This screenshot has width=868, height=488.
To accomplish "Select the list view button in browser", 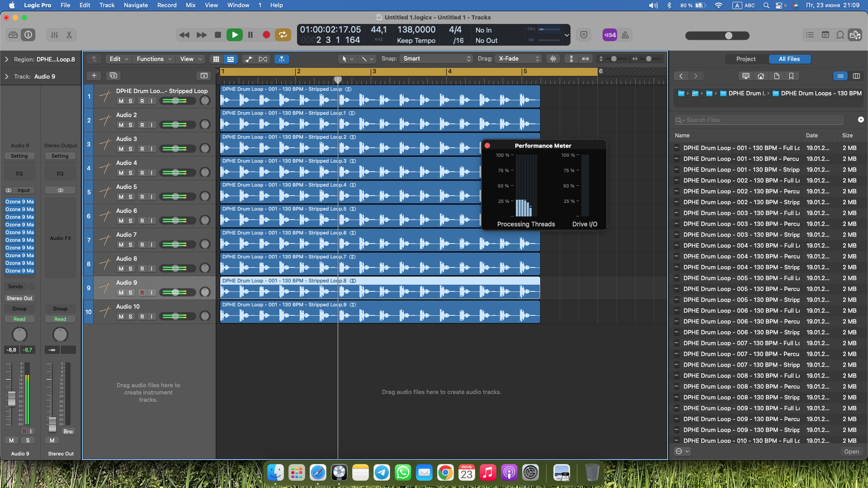I will 840,76.
